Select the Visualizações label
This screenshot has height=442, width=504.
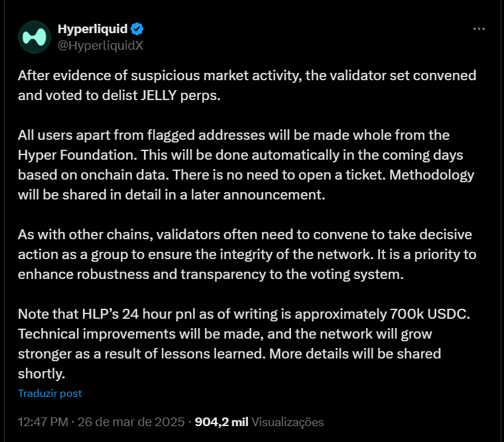(x=287, y=422)
